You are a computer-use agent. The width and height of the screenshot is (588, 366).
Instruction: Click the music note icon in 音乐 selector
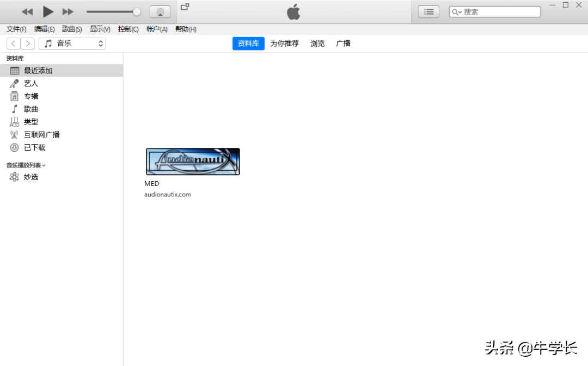tap(48, 44)
